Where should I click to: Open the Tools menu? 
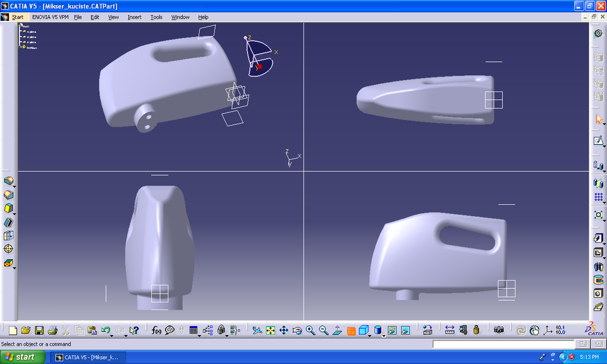(x=156, y=17)
